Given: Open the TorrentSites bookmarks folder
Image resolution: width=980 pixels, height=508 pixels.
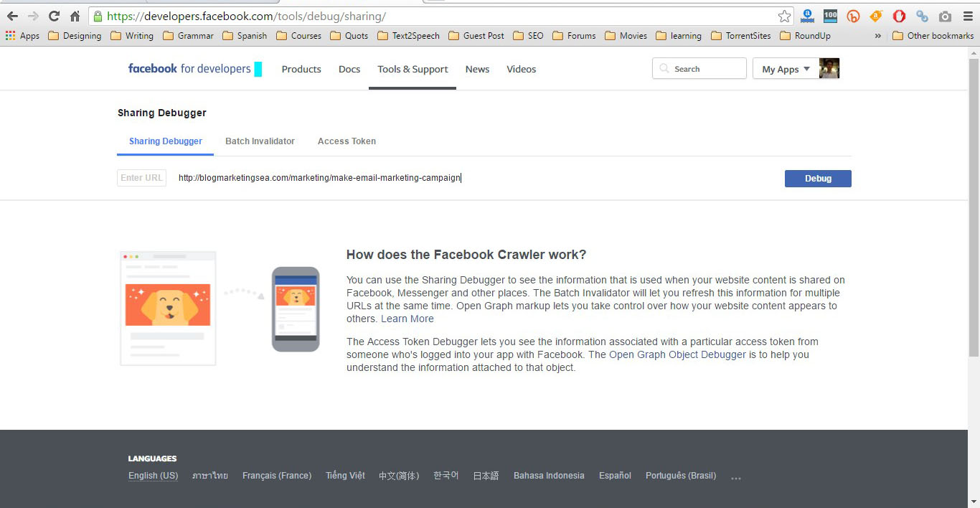Looking at the screenshot, I should click(741, 35).
